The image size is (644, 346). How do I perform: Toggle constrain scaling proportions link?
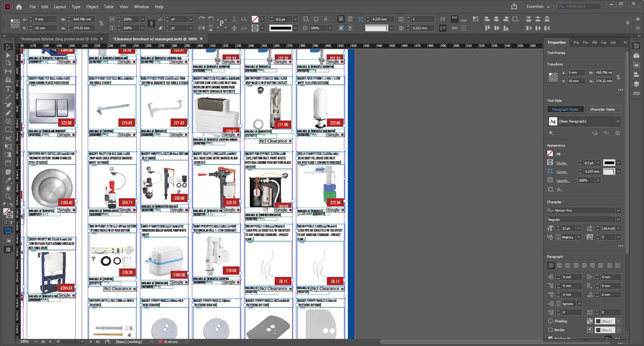point(152,23)
